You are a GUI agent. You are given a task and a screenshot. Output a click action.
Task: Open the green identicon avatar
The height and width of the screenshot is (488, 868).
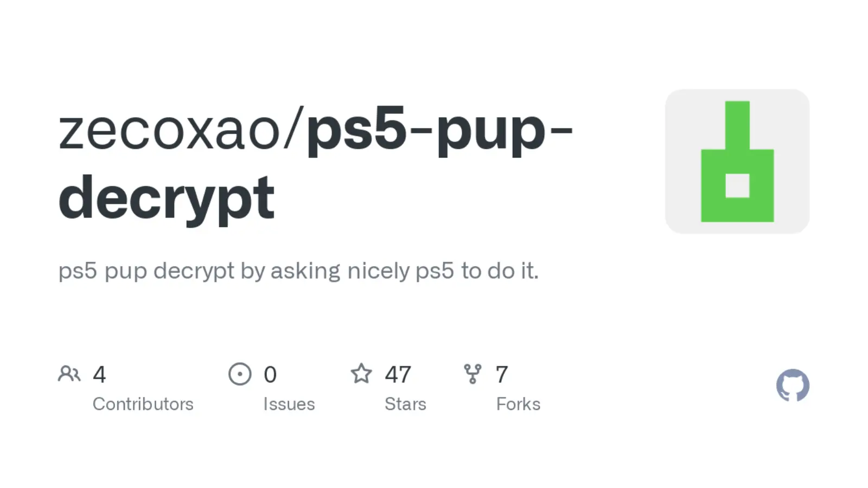737,161
